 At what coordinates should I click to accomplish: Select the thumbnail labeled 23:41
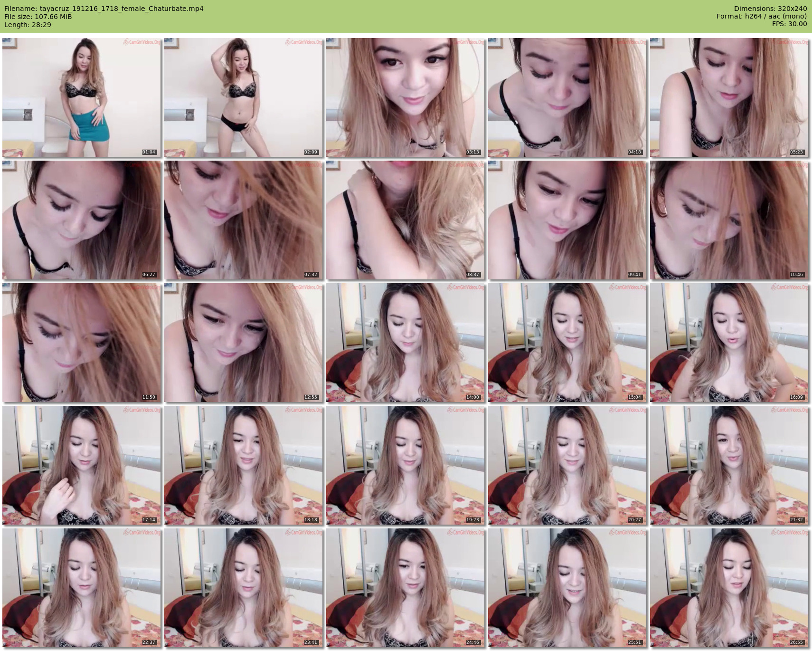(x=244, y=588)
